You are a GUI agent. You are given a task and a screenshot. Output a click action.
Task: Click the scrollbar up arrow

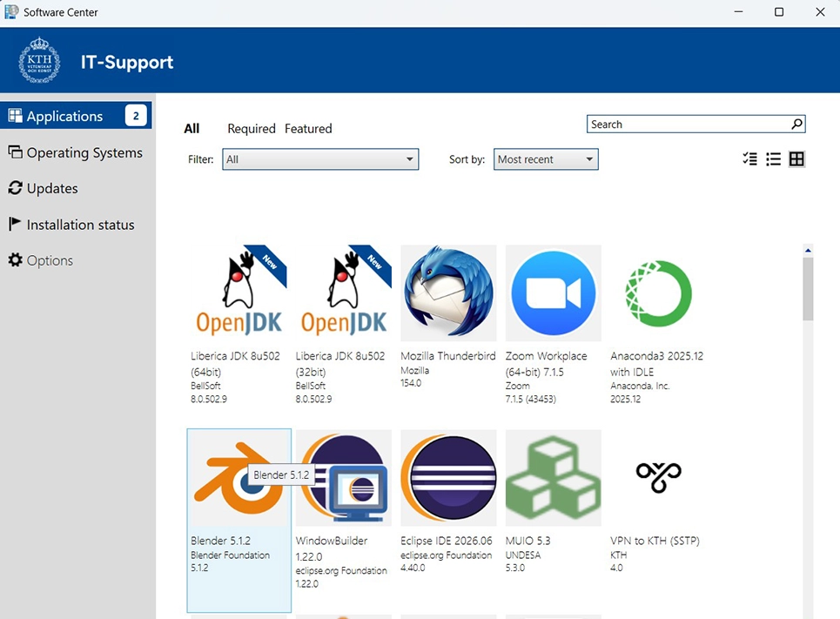(x=808, y=250)
